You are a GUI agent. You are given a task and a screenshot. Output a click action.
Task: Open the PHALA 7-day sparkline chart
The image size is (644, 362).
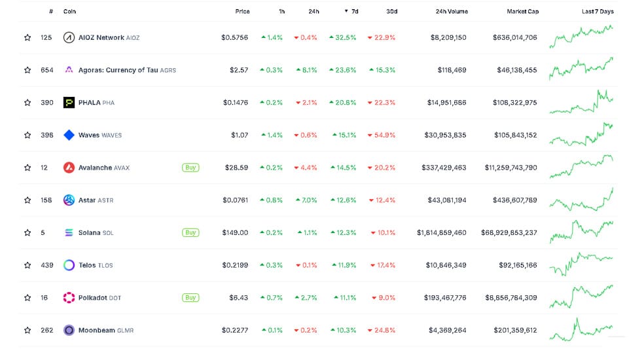(581, 101)
